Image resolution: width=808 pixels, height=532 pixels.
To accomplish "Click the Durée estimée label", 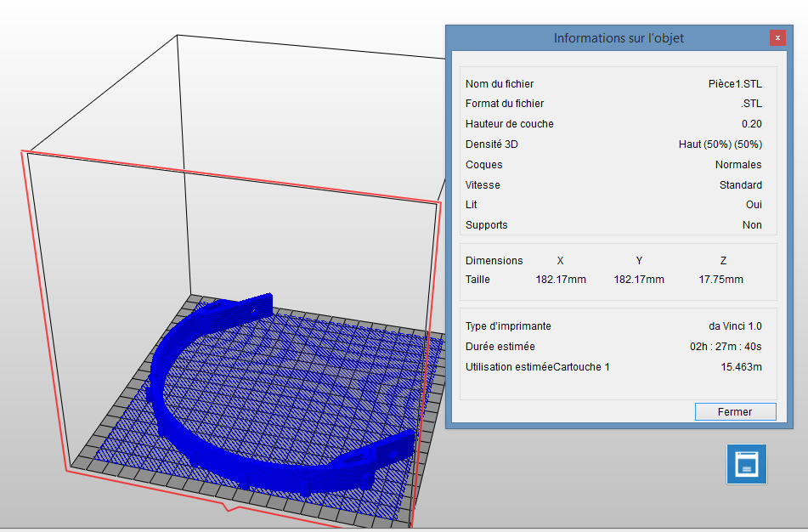I will pos(500,347).
